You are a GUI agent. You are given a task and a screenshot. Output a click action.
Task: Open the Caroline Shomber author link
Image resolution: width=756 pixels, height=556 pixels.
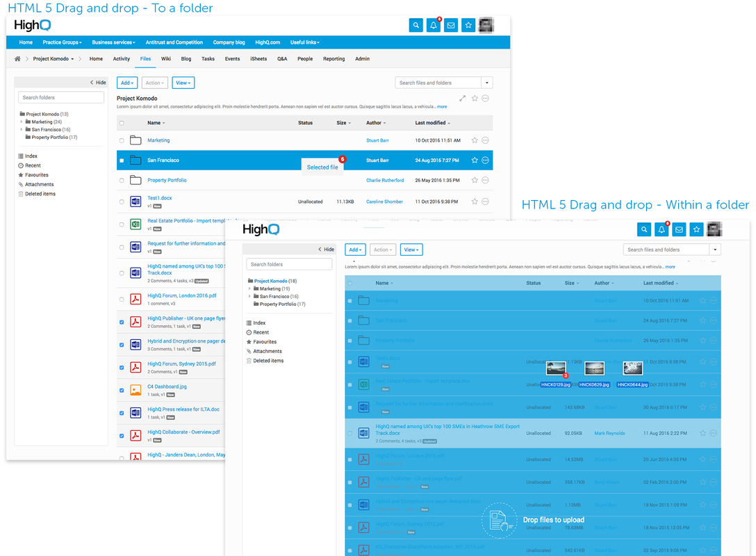(x=384, y=202)
